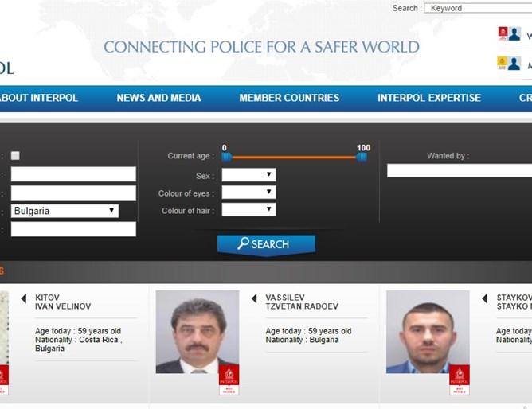Image resolution: width=532 pixels, height=409 pixels.
Task: Click the red Interpol notice badge under Vassilev photo
Action: pos(229,380)
